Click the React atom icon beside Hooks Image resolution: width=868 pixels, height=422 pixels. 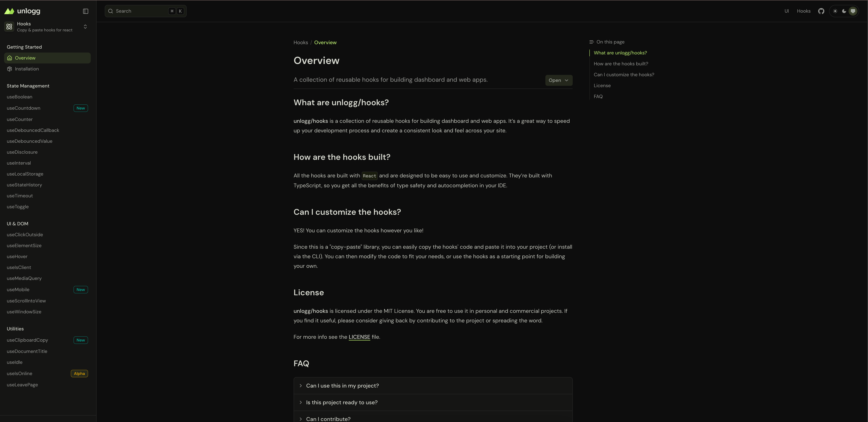pyautogui.click(x=9, y=26)
